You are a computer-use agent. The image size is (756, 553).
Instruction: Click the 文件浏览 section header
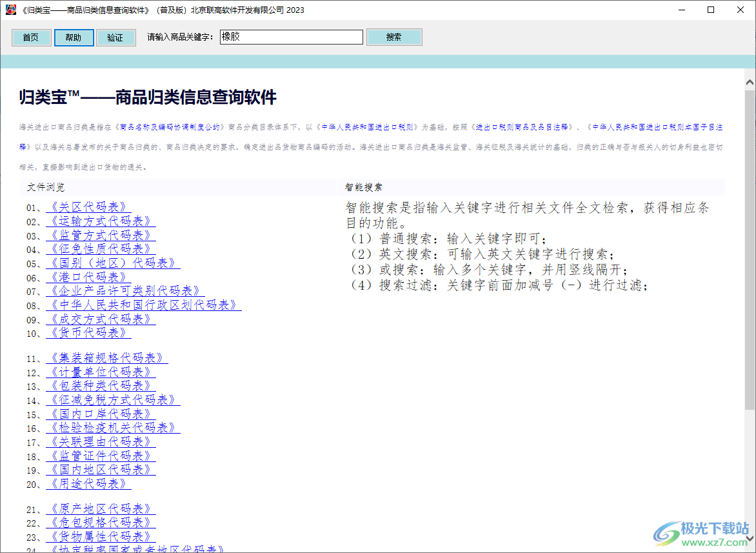pyautogui.click(x=46, y=187)
